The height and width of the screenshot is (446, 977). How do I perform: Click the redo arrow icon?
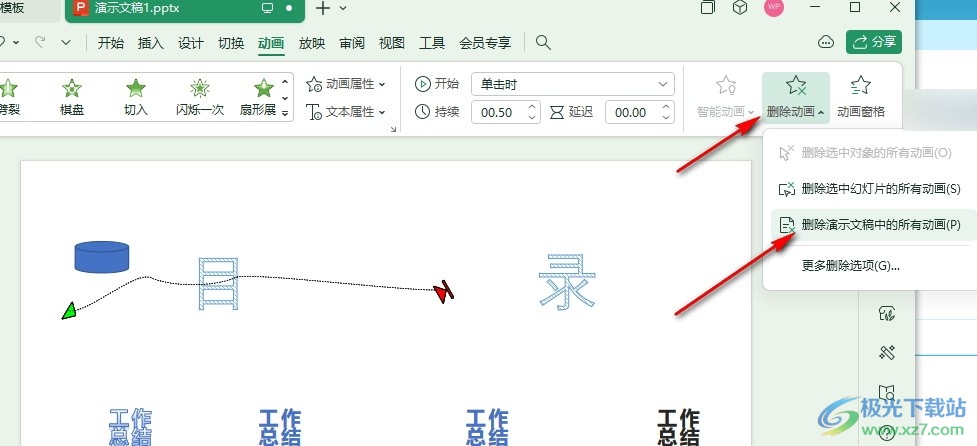click(x=41, y=42)
